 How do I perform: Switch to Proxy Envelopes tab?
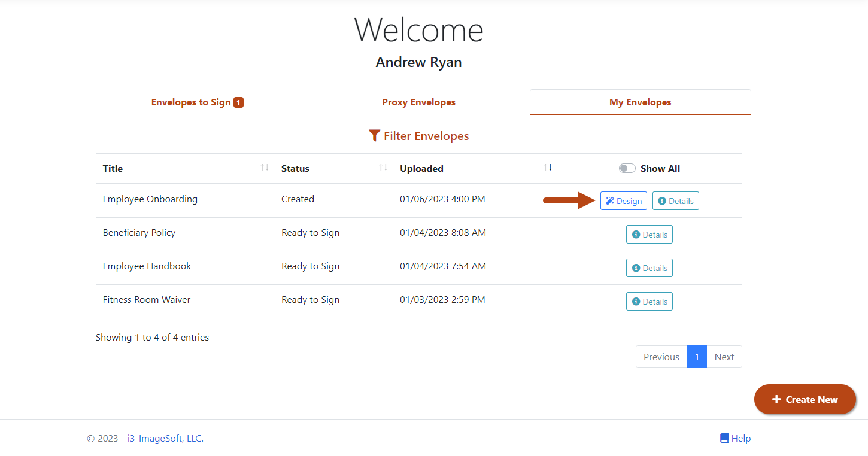point(418,102)
